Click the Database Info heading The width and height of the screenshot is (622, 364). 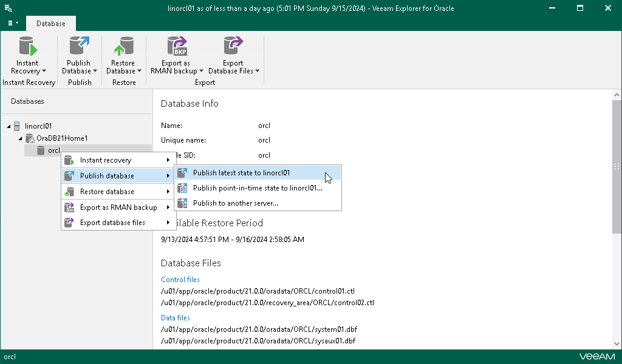tap(190, 104)
